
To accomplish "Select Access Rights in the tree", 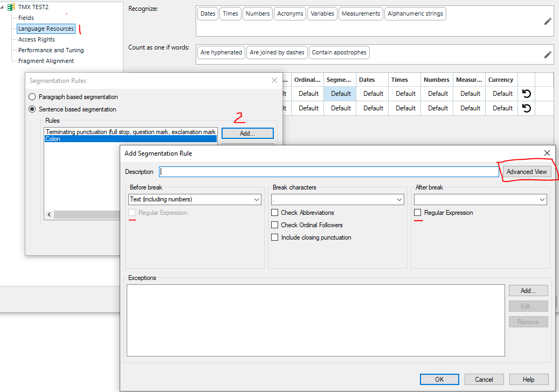I will tap(36, 39).
